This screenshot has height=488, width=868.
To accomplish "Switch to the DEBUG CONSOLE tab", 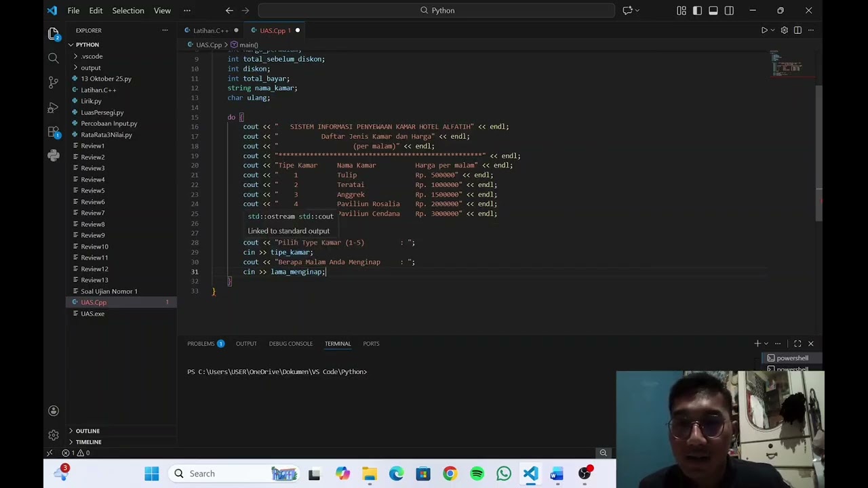I will 291,344.
